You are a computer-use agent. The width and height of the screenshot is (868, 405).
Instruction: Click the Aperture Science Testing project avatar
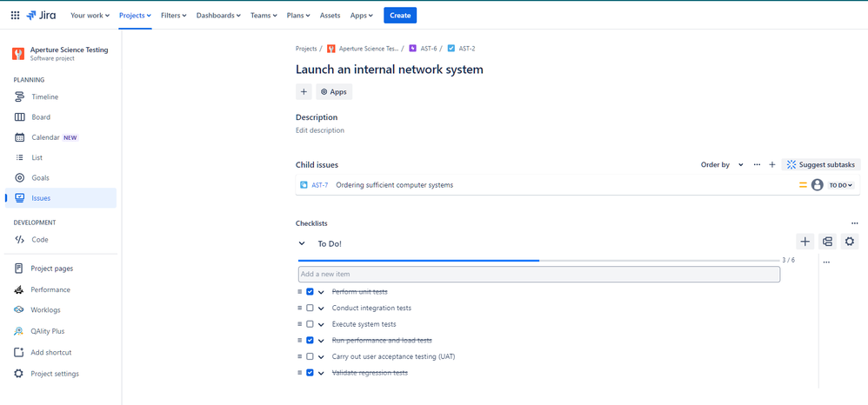pos(18,54)
